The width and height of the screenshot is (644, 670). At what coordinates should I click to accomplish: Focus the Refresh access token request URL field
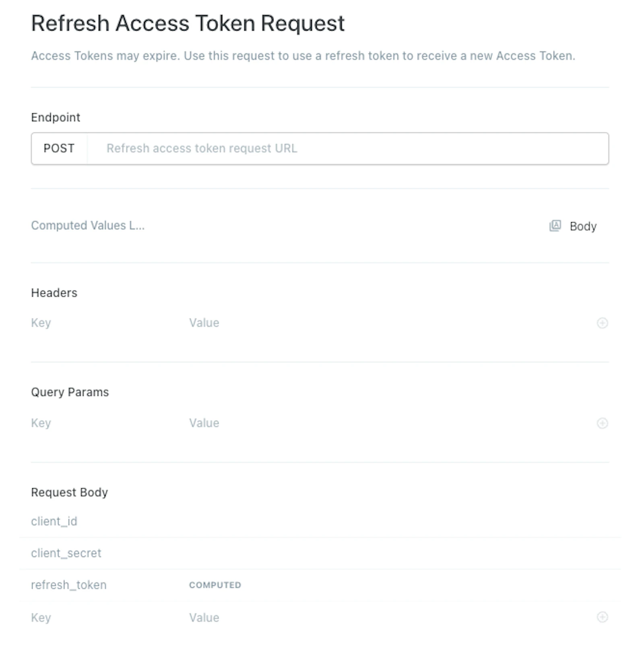pyautogui.click(x=347, y=148)
